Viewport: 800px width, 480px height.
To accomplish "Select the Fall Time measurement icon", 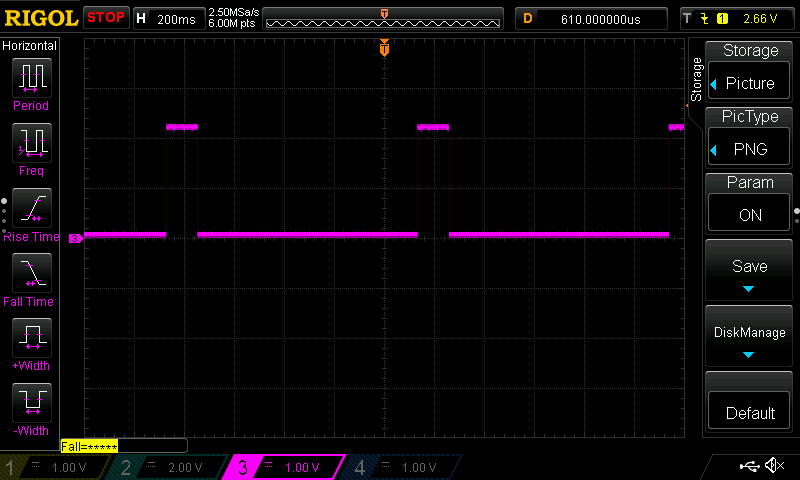I will coord(32,272).
